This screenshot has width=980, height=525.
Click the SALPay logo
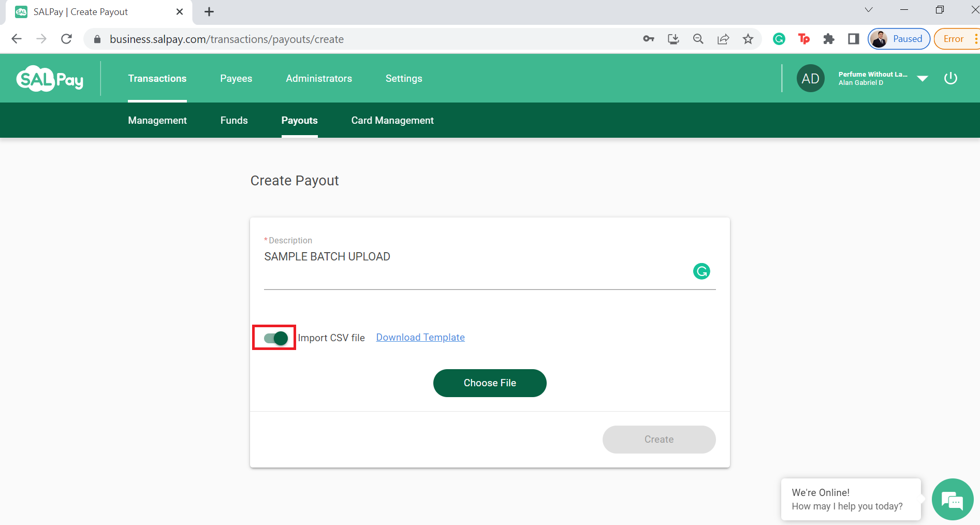pyautogui.click(x=50, y=79)
